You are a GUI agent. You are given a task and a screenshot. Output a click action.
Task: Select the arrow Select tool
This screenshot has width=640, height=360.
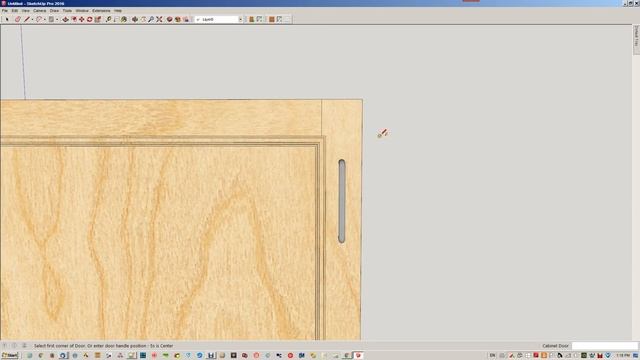click(7, 19)
